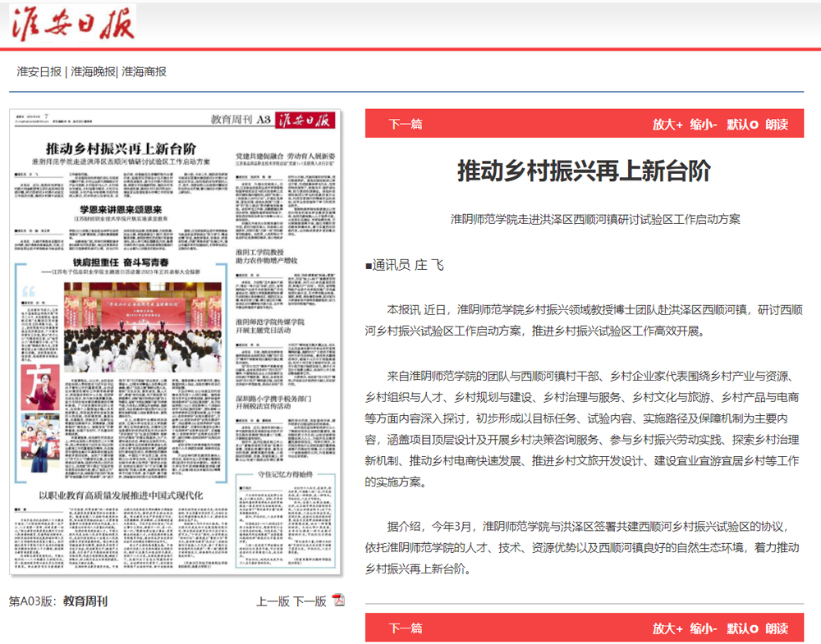Click the 淮安日报 masthead logo
The image size is (821, 644).
click(73, 24)
